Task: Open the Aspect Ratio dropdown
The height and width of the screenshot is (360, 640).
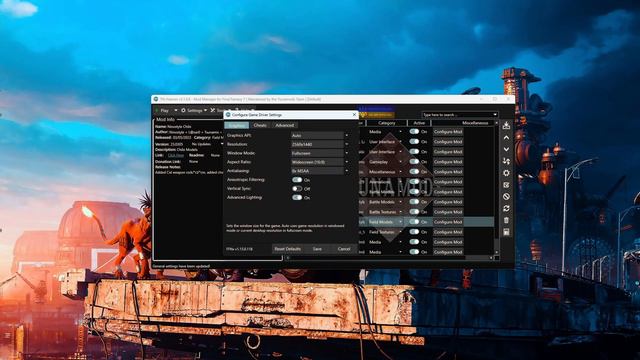Action: point(320,162)
